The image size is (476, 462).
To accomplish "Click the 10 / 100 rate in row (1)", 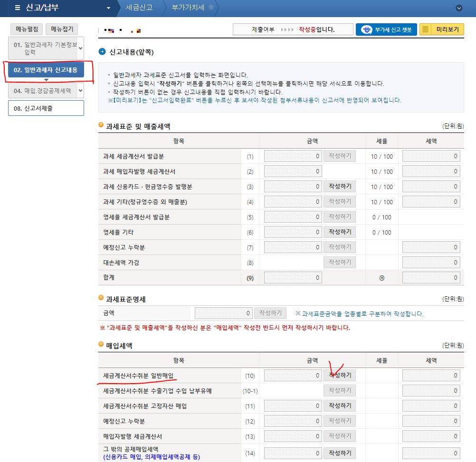I will [381, 157].
